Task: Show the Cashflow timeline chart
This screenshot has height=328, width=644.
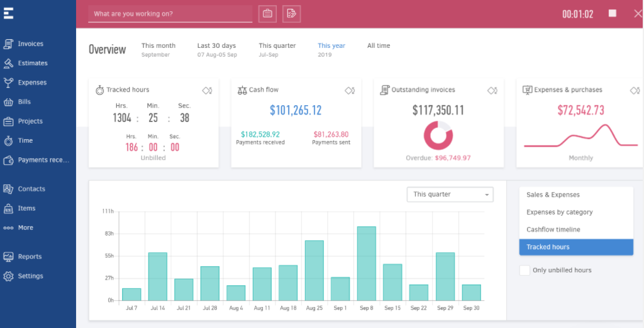Action: 576,229
